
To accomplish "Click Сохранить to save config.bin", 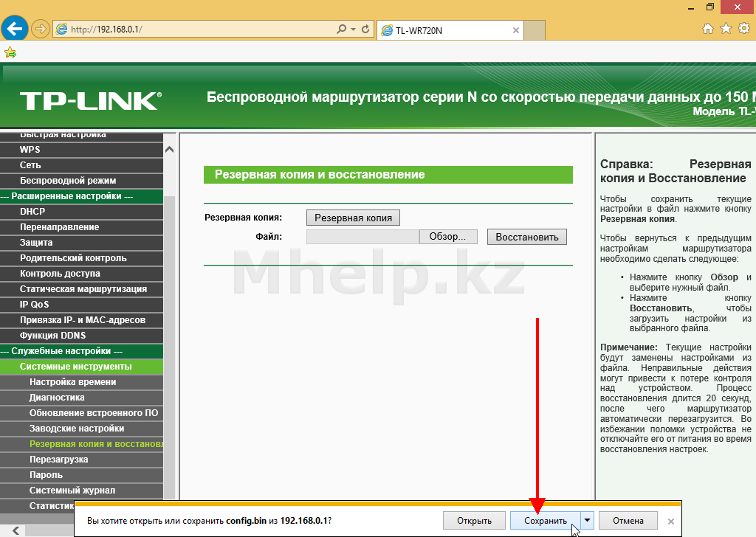I will pyautogui.click(x=546, y=521).
